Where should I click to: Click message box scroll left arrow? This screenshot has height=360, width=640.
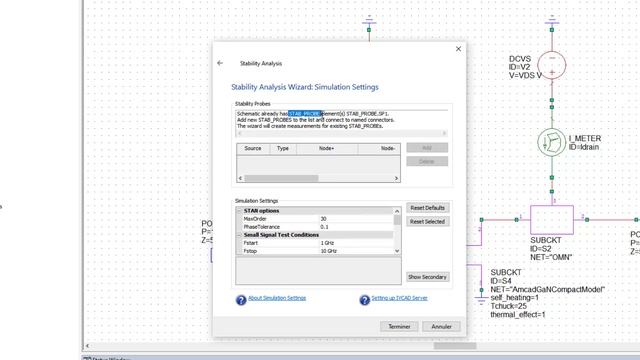[x=240, y=133]
